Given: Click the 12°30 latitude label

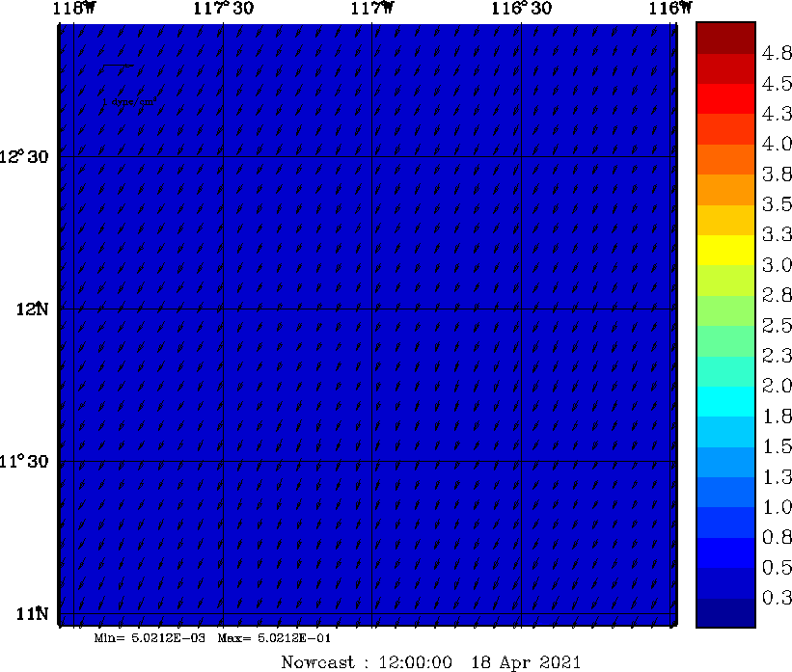Looking at the screenshot, I should pyautogui.click(x=29, y=157).
